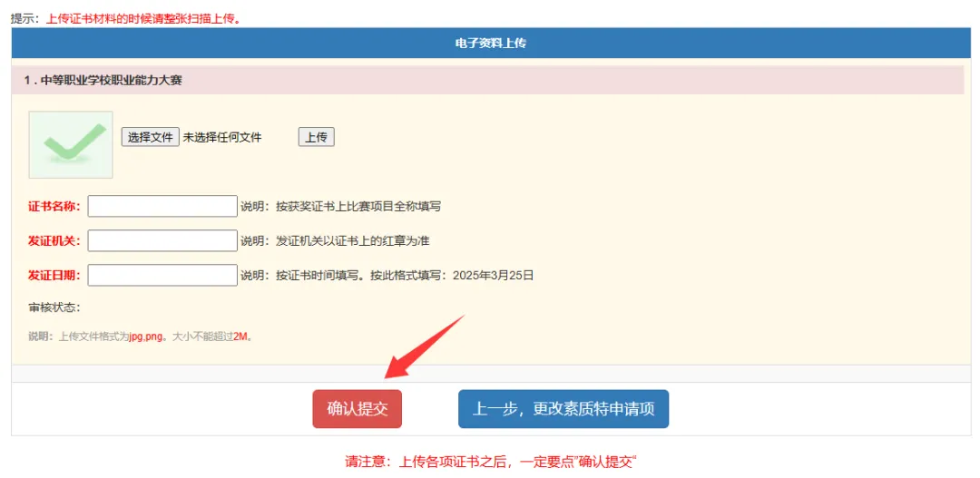Click the red 请注意 reminder at the bottom

(x=490, y=461)
